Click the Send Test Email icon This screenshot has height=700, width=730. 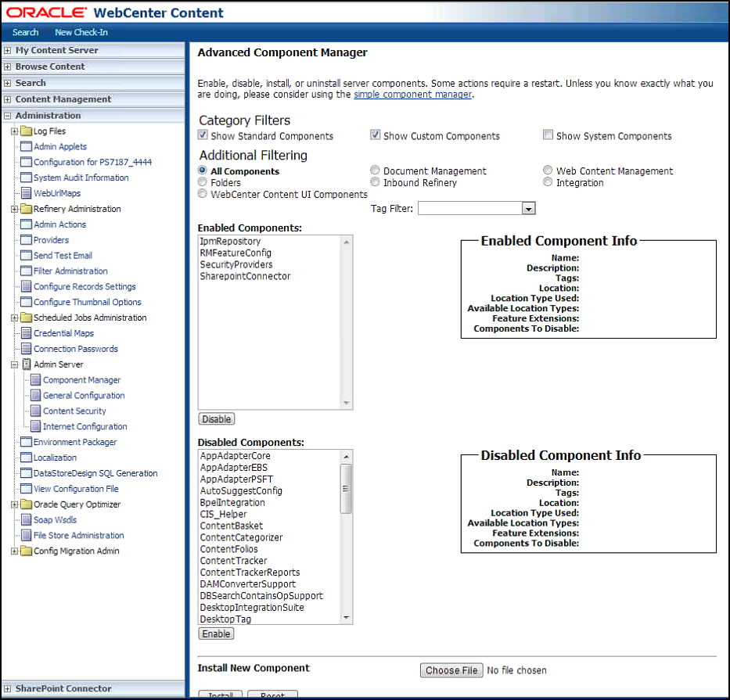[27, 256]
